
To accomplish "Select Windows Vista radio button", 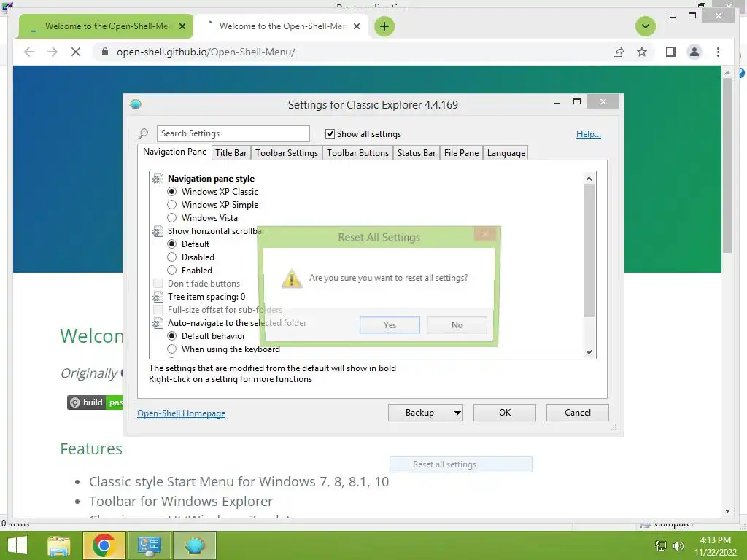I will point(171,217).
